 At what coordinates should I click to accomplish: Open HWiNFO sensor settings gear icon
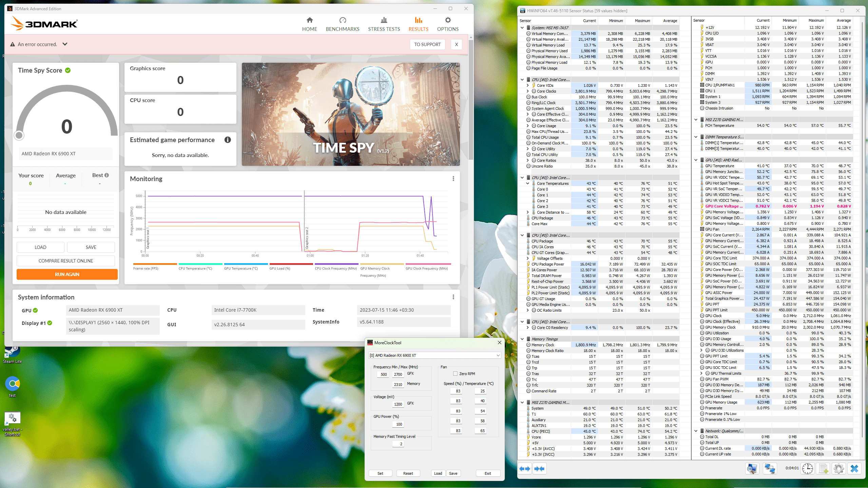pyautogui.click(x=838, y=469)
